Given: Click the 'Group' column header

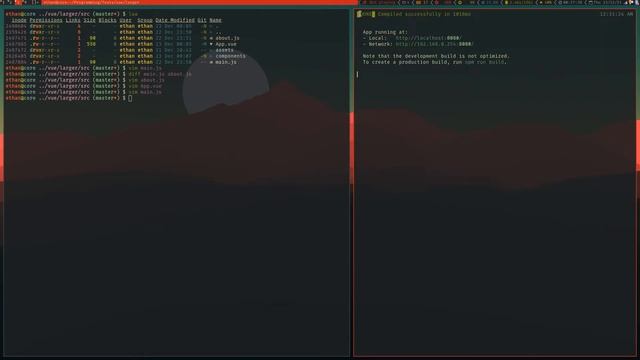Looking at the screenshot, I should click(x=145, y=20).
